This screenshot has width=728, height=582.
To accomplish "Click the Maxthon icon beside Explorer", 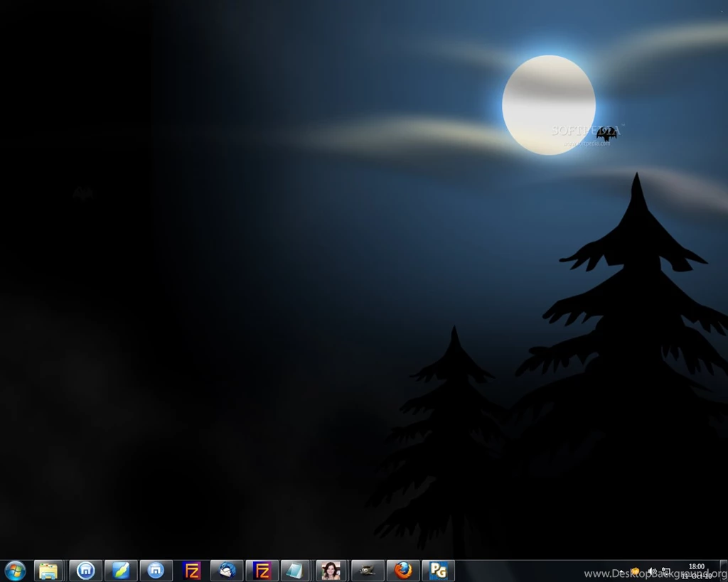I will (85, 571).
